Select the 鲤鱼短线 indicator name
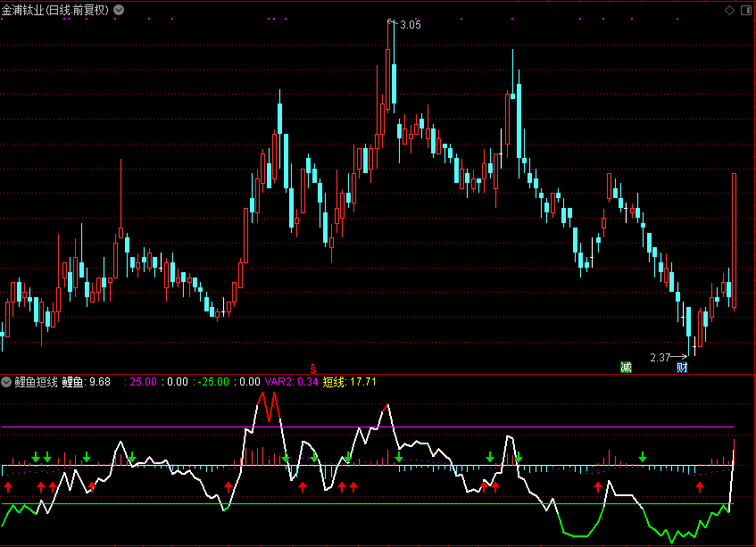Viewport: 756px width, 547px height. [x=36, y=382]
